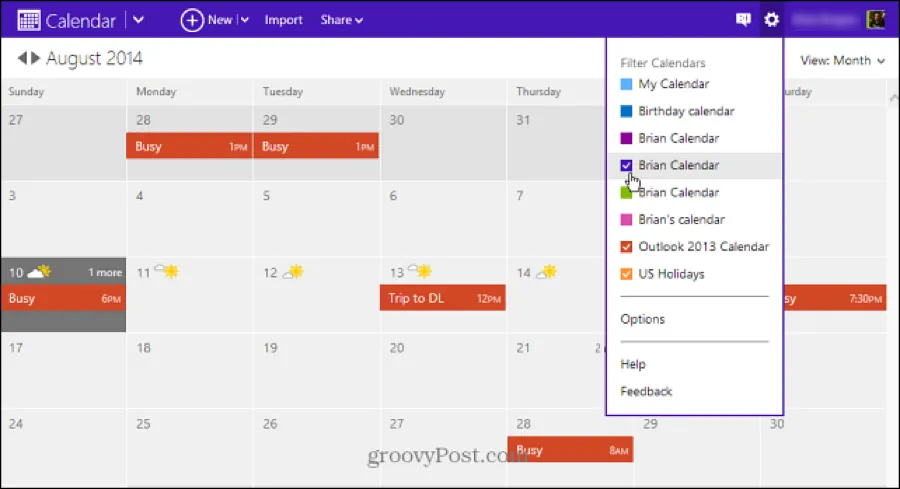The image size is (900, 489).
Task: Expand the New dropdown arrow
Action: (x=245, y=20)
